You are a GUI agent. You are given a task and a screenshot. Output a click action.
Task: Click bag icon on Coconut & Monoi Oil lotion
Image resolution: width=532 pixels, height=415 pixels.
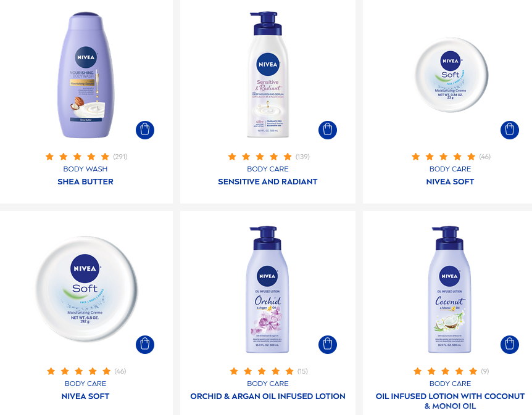pyautogui.click(x=510, y=345)
